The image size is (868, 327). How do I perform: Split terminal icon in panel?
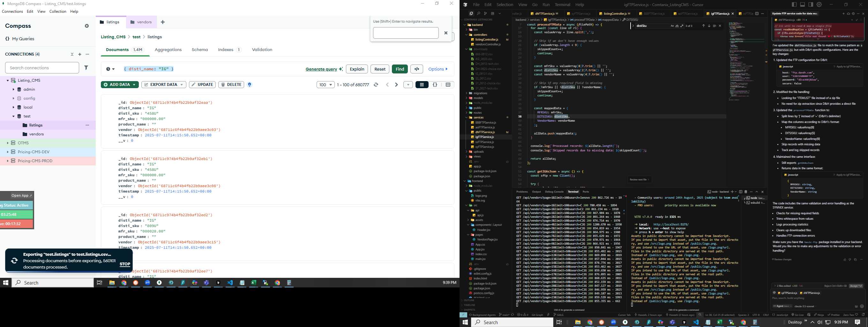[740, 192]
